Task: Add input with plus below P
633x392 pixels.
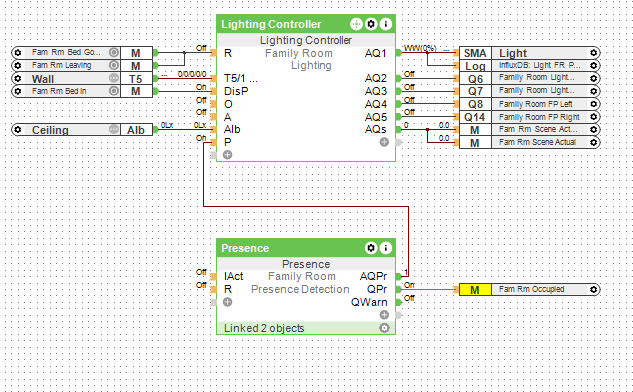Action: [x=227, y=155]
